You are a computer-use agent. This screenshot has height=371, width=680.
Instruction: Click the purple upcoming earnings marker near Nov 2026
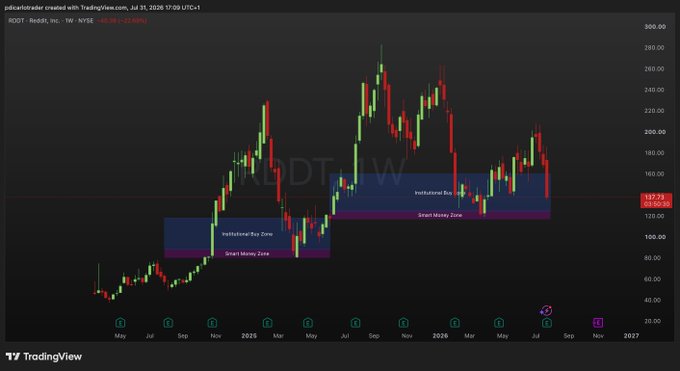[598, 323]
